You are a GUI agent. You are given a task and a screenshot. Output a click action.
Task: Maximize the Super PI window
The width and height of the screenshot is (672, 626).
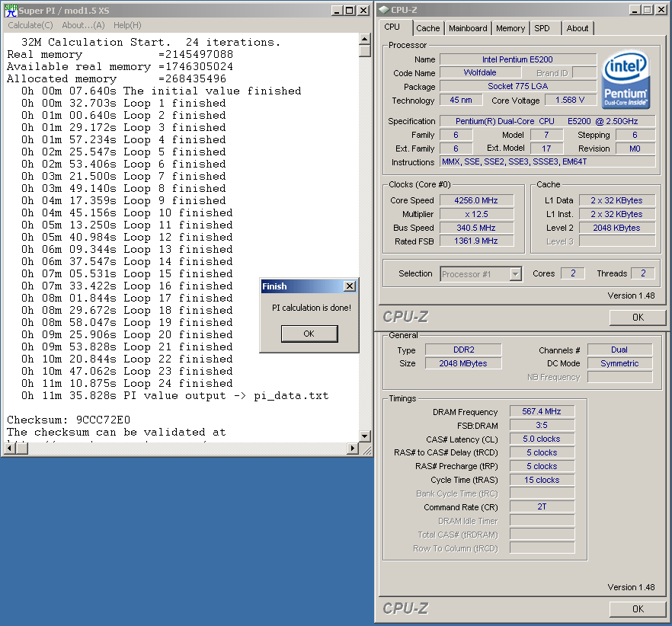tap(349, 11)
